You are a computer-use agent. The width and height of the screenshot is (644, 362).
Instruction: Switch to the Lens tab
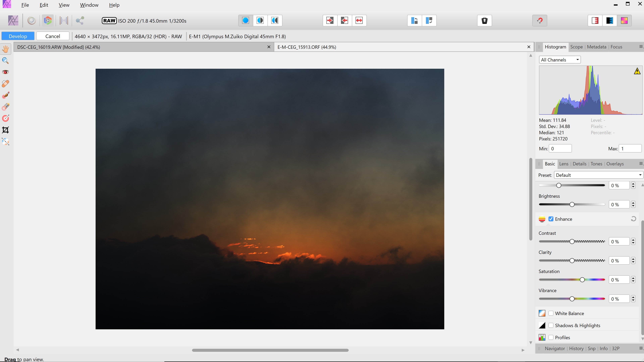click(x=564, y=164)
